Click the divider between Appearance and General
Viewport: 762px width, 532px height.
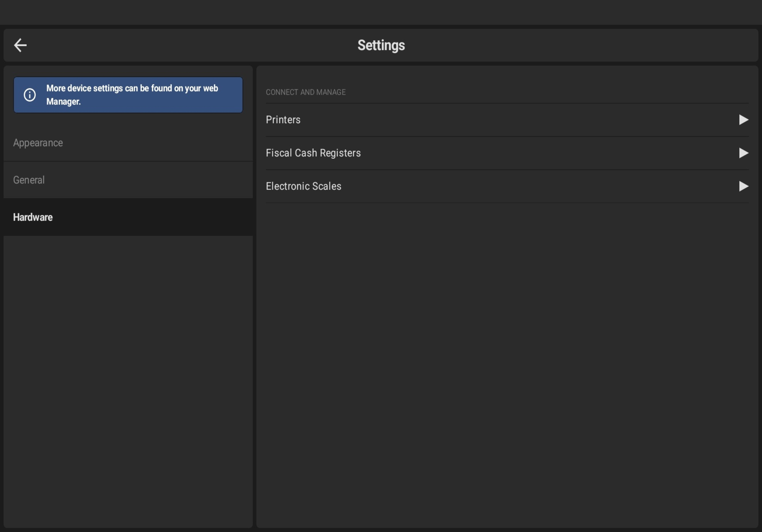(128, 161)
